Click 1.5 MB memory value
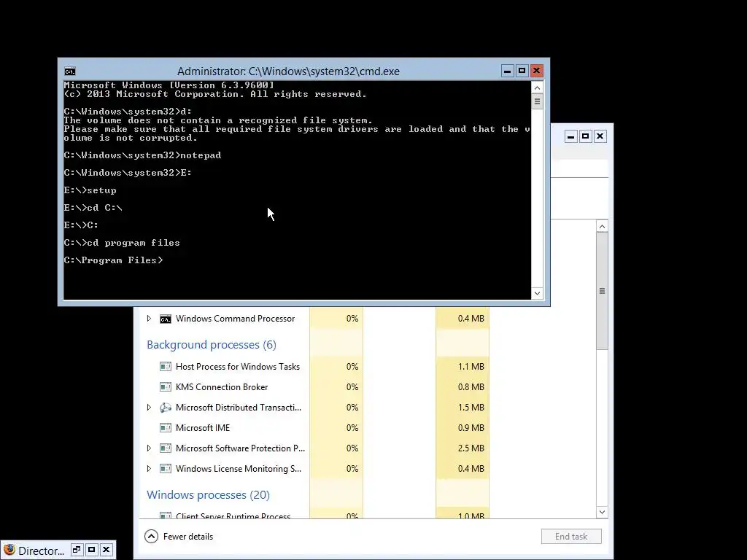 coord(471,408)
